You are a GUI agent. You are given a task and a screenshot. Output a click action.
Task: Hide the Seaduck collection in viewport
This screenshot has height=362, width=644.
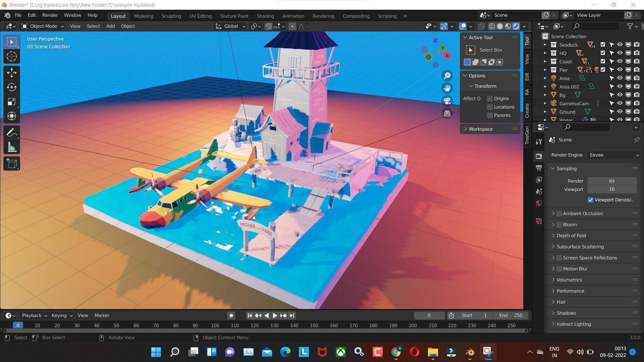click(x=620, y=45)
